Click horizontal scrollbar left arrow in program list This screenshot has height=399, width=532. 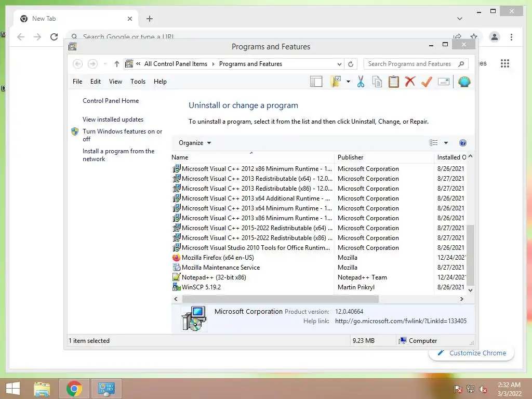point(176,299)
